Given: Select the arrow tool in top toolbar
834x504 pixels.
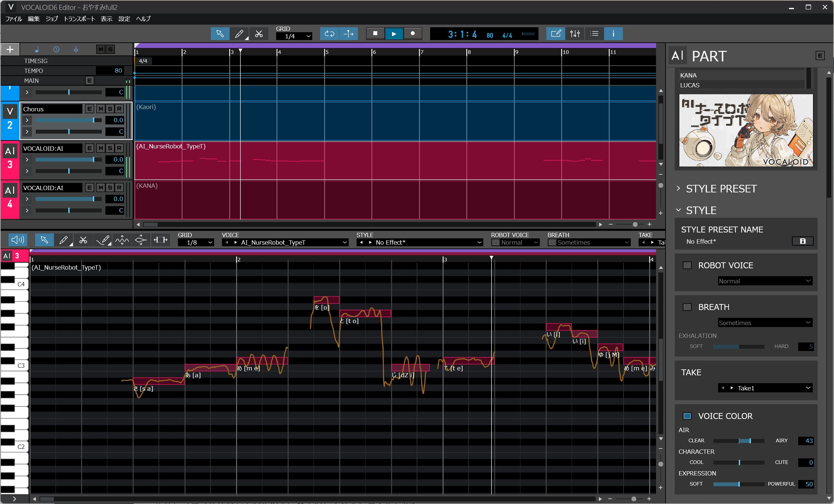Looking at the screenshot, I should 220,34.
